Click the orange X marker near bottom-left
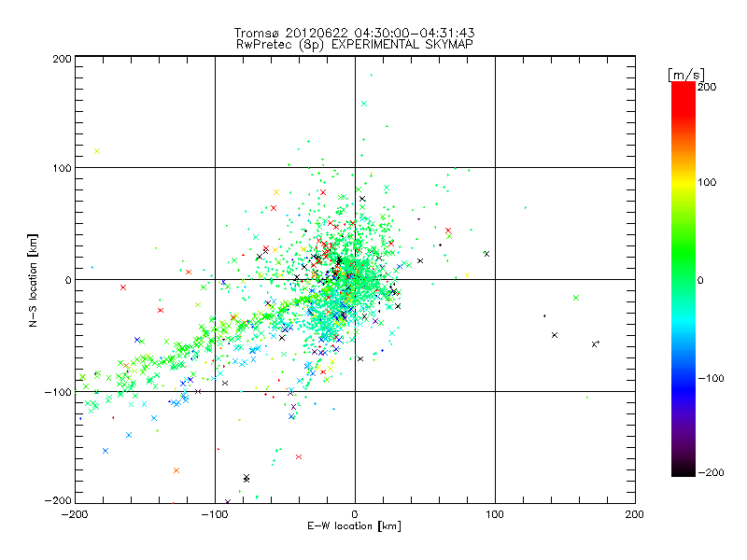 (176, 470)
